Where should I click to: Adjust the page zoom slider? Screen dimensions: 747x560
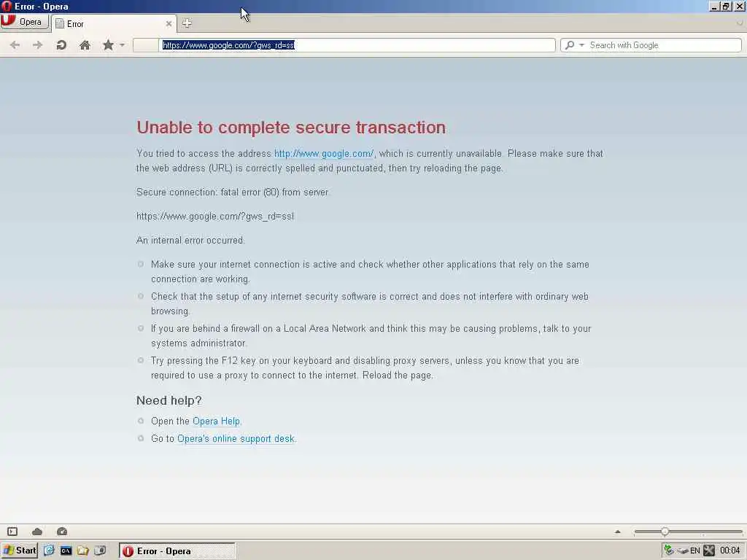(688, 532)
